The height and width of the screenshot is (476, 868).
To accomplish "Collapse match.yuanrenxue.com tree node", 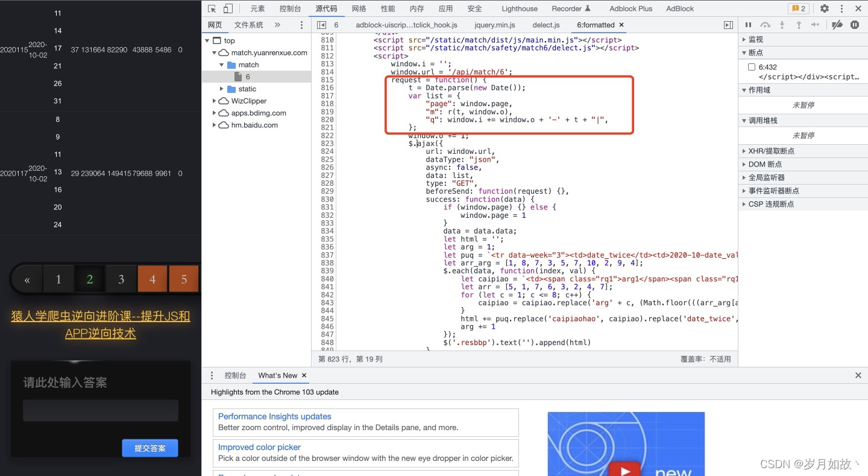I will 215,52.
